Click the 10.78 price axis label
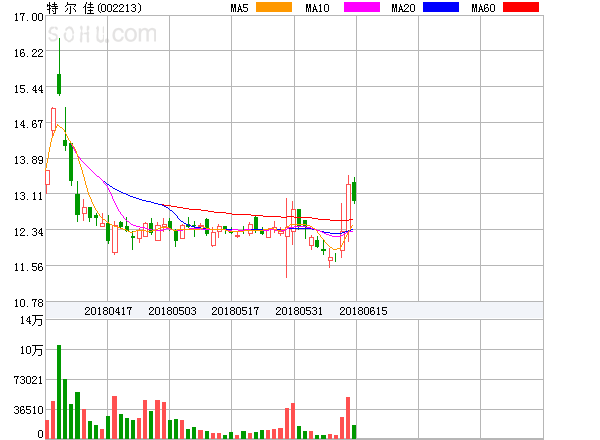This screenshot has height=440, width=600. click(x=29, y=303)
